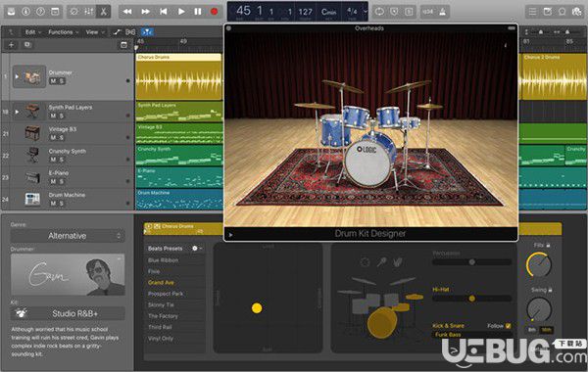Open List Editors button
Image resolution: width=588 pixels, height=372 pixels.
click(x=532, y=12)
